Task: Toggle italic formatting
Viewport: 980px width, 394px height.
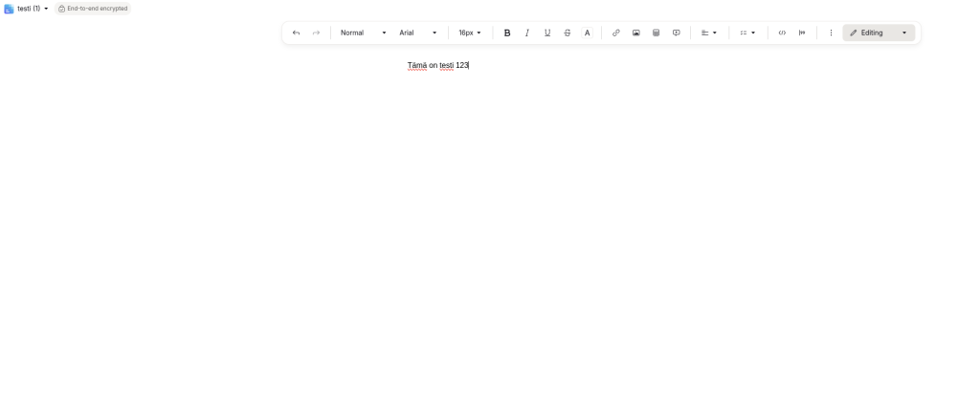Action: point(527,33)
